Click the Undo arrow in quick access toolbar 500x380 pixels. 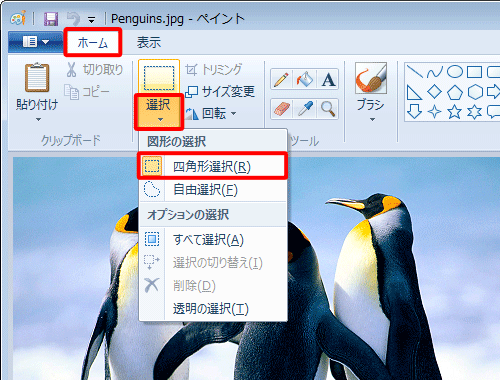(73, 19)
